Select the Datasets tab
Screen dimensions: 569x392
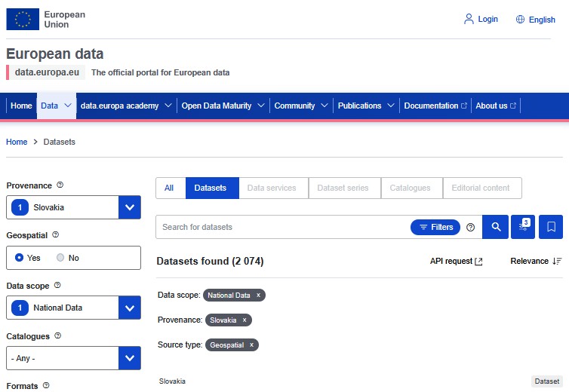[x=211, y=188]
